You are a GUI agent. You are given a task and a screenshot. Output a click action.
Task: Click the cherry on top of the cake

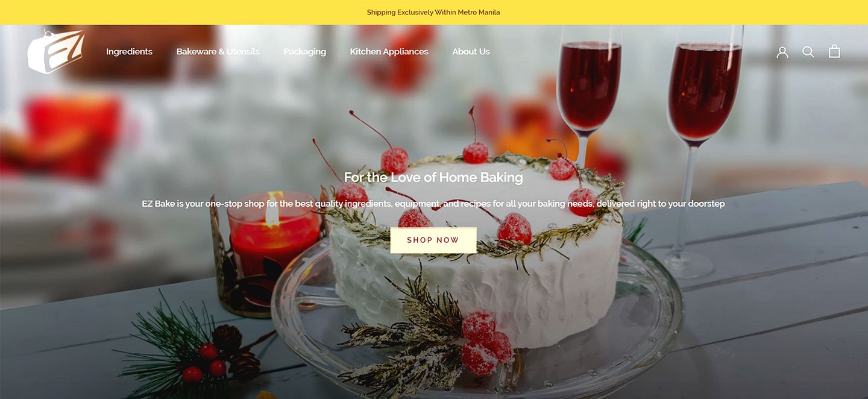[475, 152]
